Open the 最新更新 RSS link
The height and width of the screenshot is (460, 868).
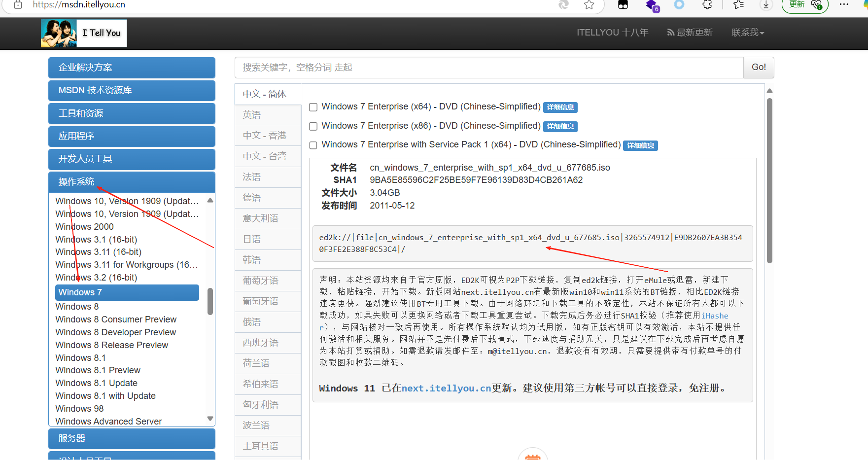(690, 33)
